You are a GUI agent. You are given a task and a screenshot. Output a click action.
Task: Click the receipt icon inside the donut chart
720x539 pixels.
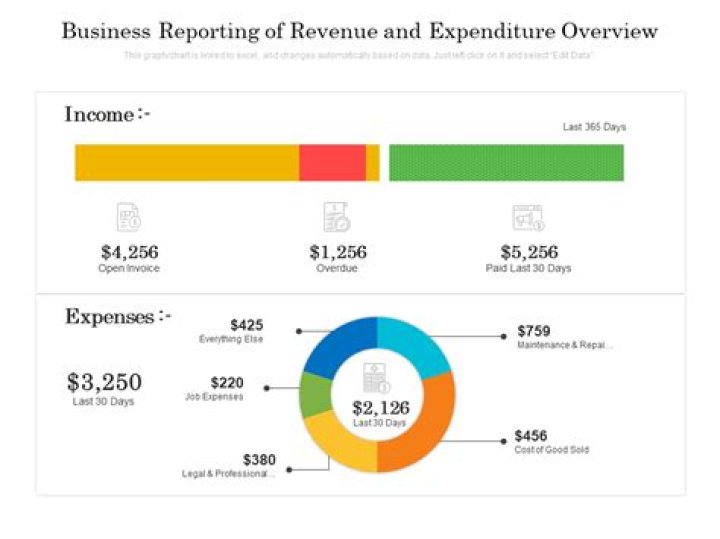coord(377,378)
